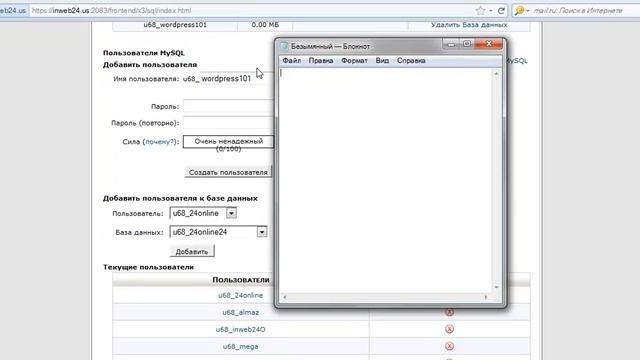Open the Справка menu in Notepad
This screenshot has width=640, height=360.
tap(411, 60)
